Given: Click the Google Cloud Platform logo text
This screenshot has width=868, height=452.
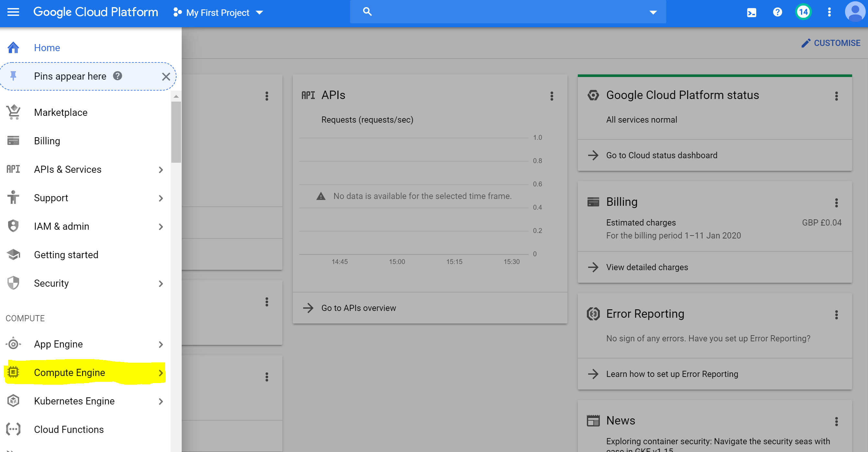Looking at the screenshot, I should coord(96,12).
